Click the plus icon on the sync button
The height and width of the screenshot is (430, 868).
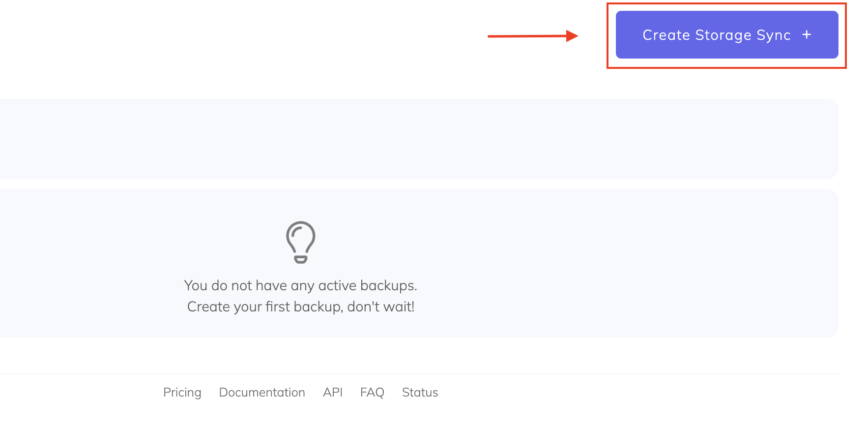[807, 35]
